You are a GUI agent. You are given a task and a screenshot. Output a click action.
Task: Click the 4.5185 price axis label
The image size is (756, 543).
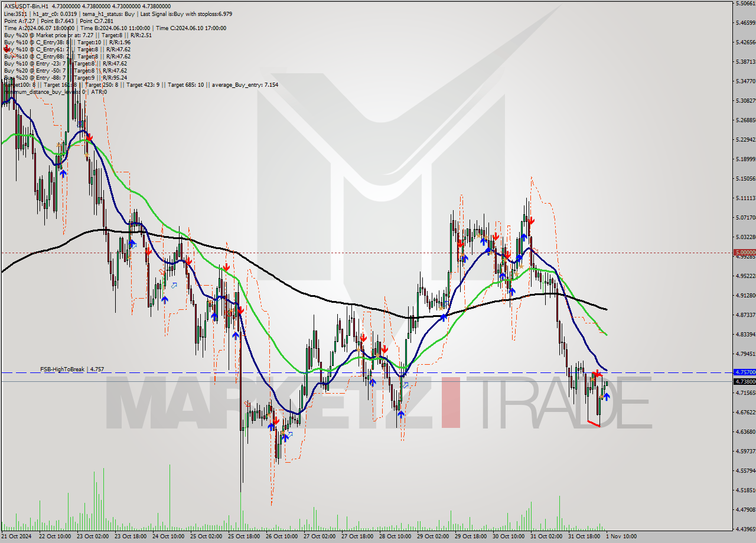pos(745,490)
